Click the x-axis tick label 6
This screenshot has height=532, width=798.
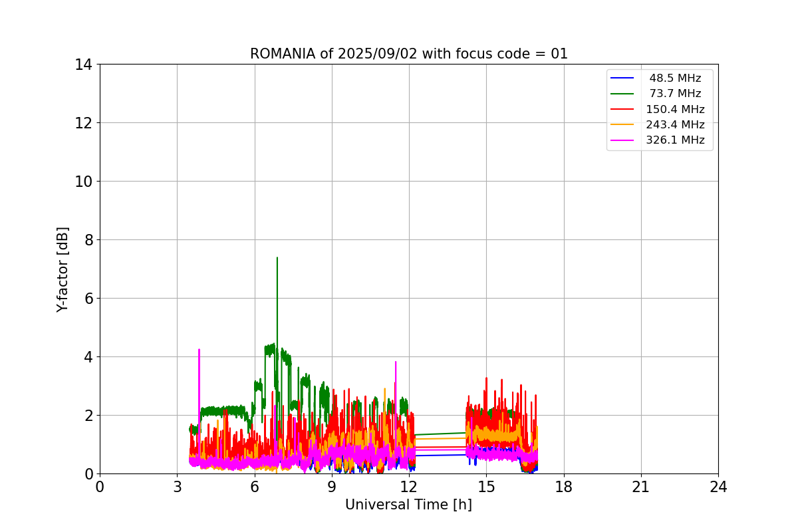tap(254, 487)
